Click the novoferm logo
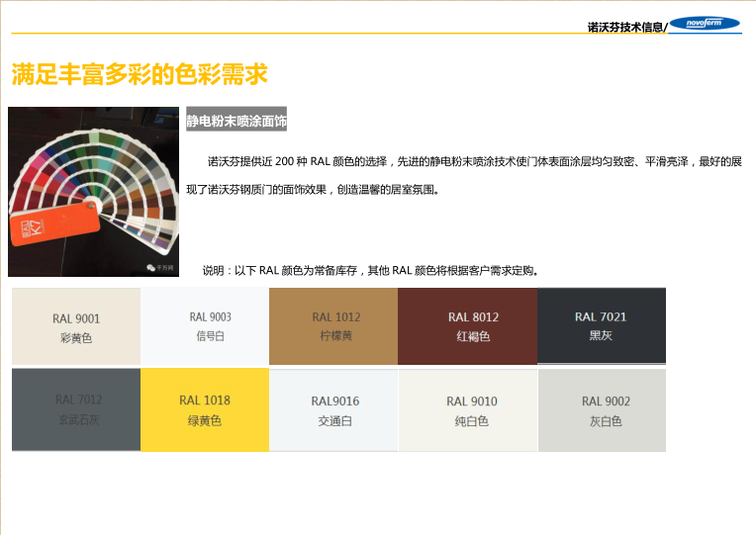The height and width of the screenshot is (535, 756). coord(705,23)
